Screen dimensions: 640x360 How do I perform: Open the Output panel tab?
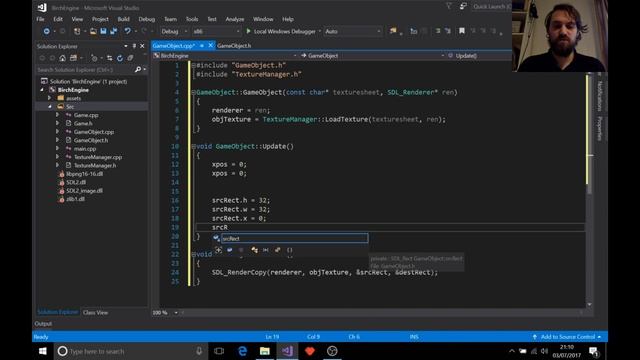click(x=43, y=324)
